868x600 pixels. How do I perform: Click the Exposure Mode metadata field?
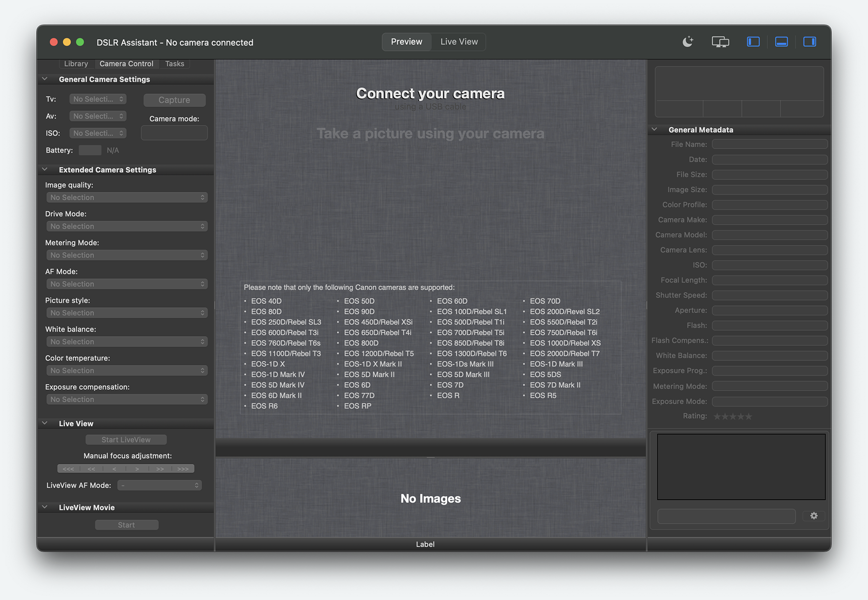(770, 401)
